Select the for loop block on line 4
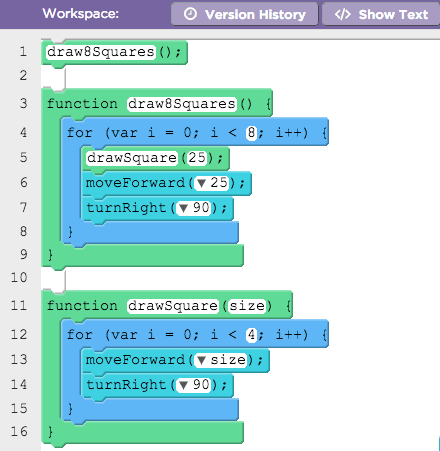This screenshot has height=451, width=440. pyautogui.click(x=195, y=132)
